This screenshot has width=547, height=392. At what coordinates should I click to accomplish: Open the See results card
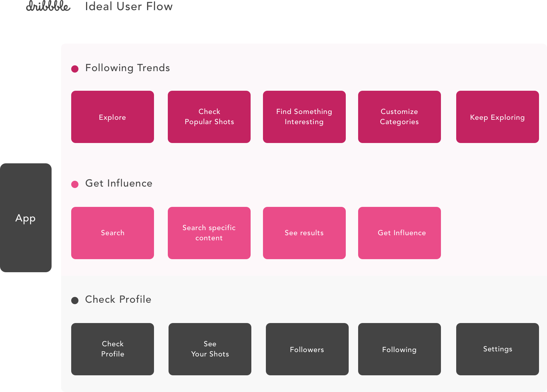click(304, 233)
